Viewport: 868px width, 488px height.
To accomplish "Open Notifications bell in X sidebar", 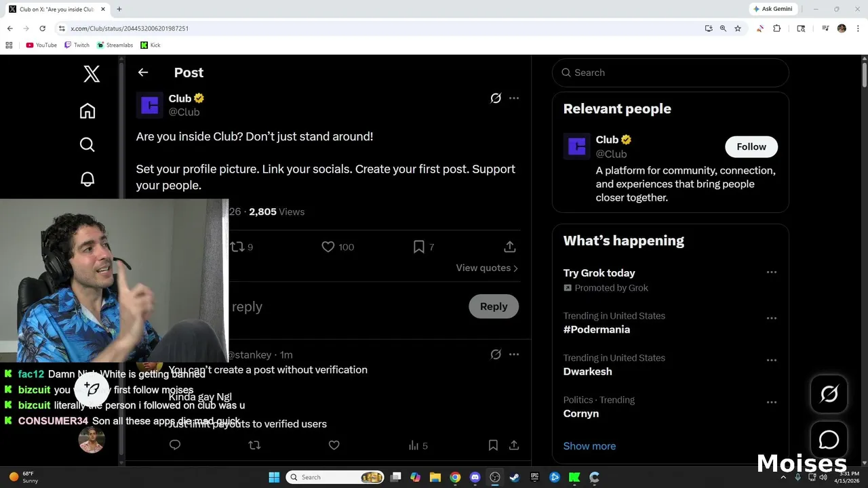I will pos(87,178).
